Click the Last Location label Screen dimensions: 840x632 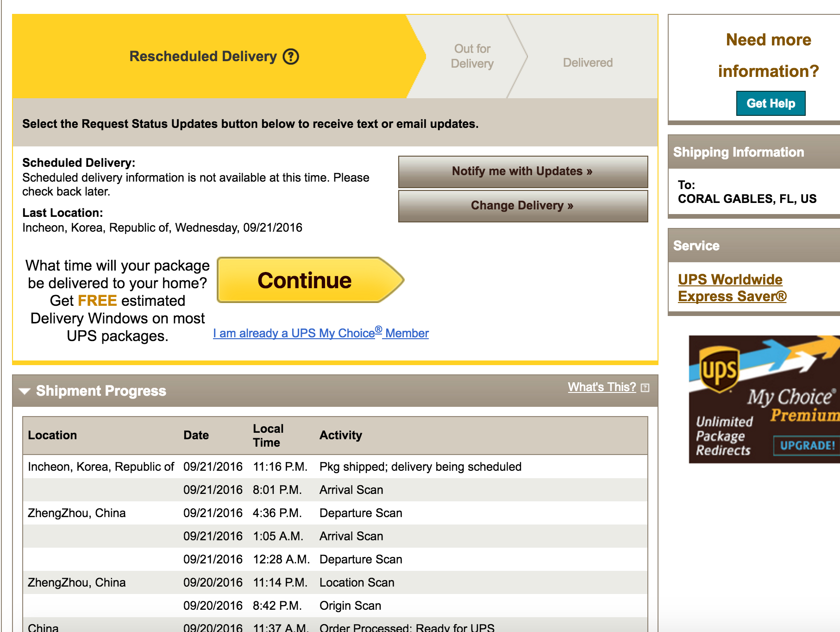[x=63, y=213]
